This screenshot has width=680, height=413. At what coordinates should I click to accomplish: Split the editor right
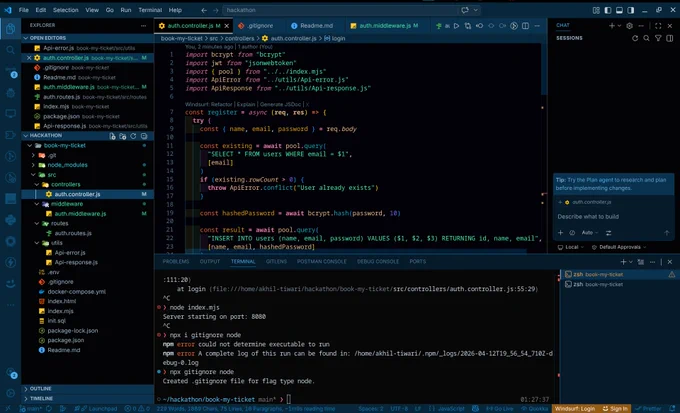point(525,26)
